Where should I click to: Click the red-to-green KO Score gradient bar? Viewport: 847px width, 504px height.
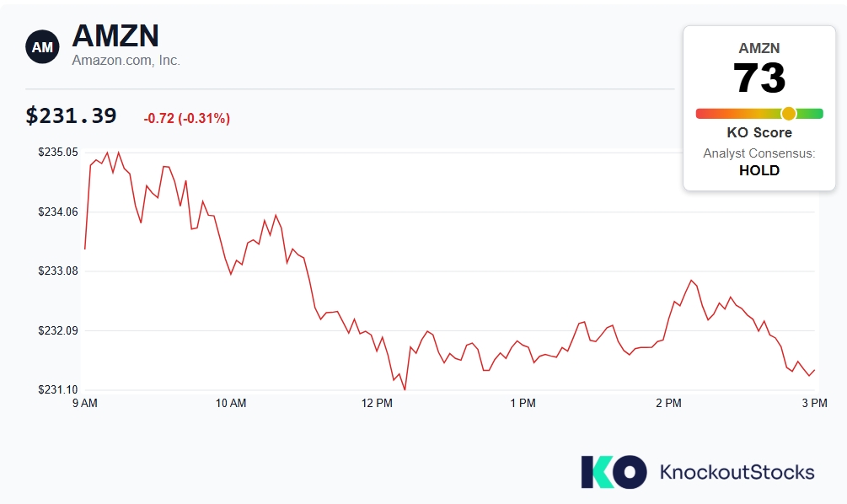click(759, 114)
